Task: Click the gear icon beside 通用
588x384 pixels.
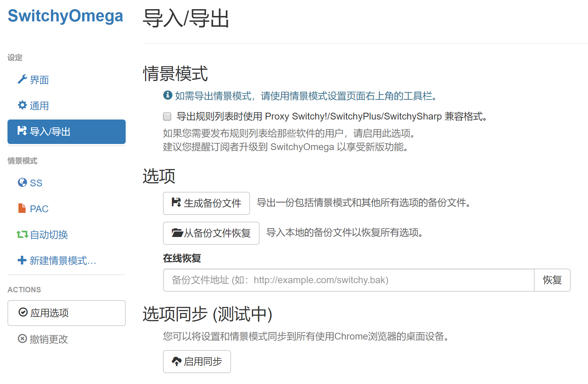Action: coord(22,105)
